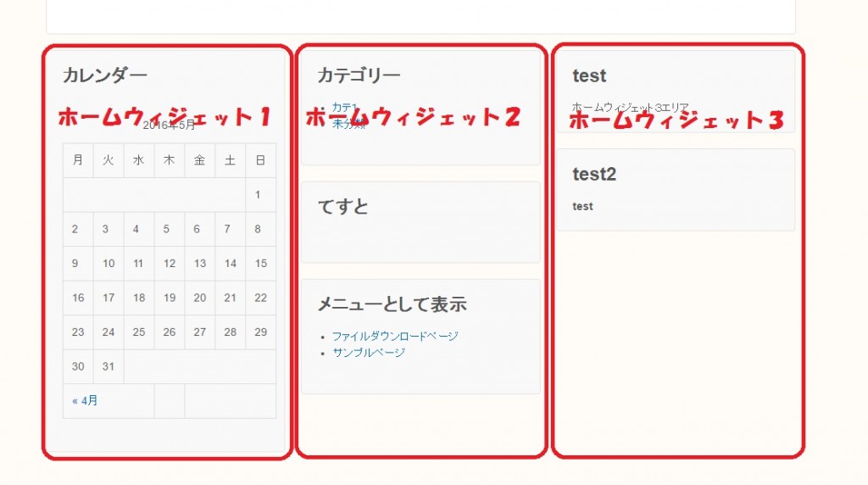Viewport: 868px width, 485px height.
Task: Open the ファイルダウンロードページ menu link
Action: click(395, 336)
